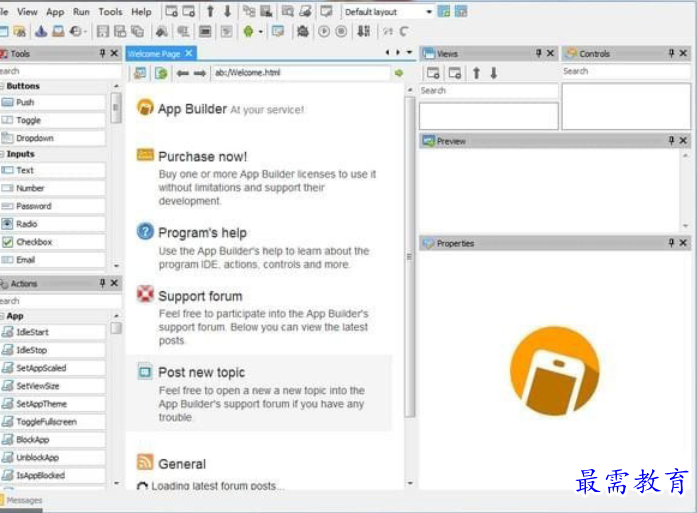Collapse the App group in Actions
This screenshot has height=513, width=697.
tap(2, 316)
